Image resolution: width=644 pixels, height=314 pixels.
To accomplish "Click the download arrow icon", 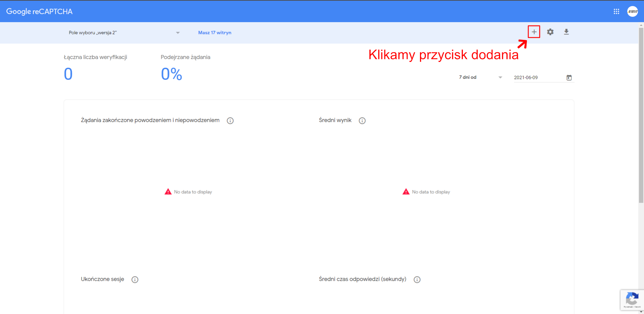I will point(566,32).
